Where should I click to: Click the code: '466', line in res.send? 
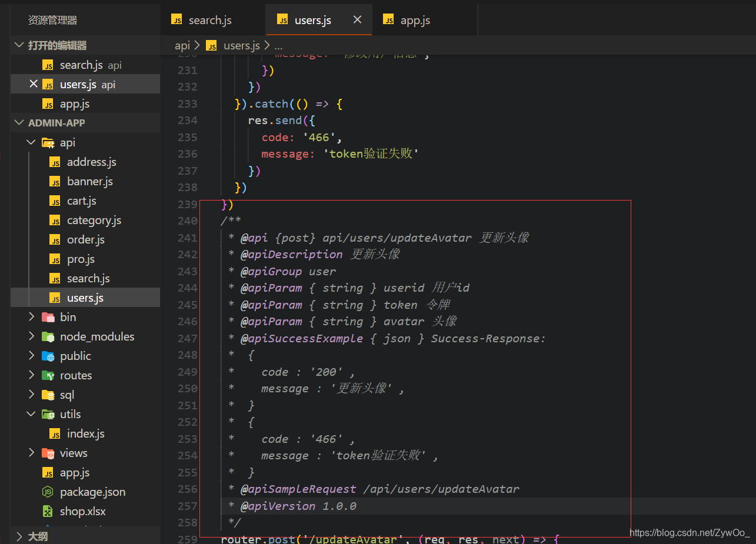click(302, 137)
